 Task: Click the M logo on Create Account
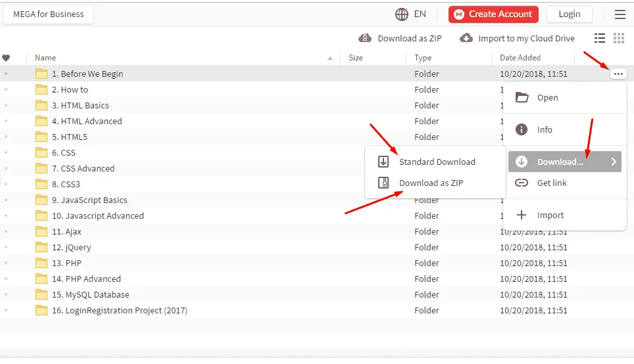[x=458, y=14]
